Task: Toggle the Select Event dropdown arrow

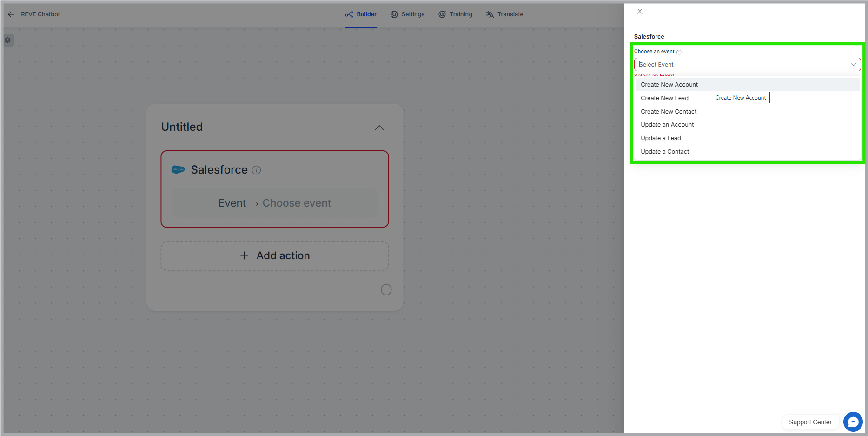Action: tap(854, 65)
